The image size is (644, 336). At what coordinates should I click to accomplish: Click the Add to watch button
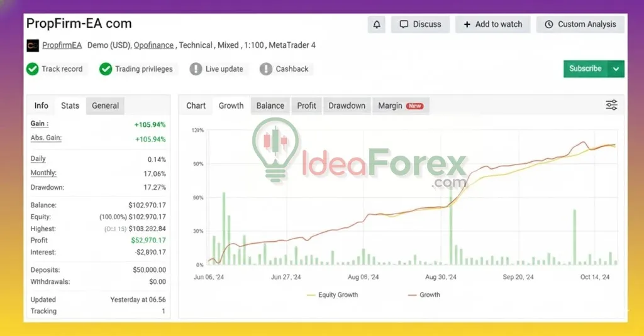(492, 24)
